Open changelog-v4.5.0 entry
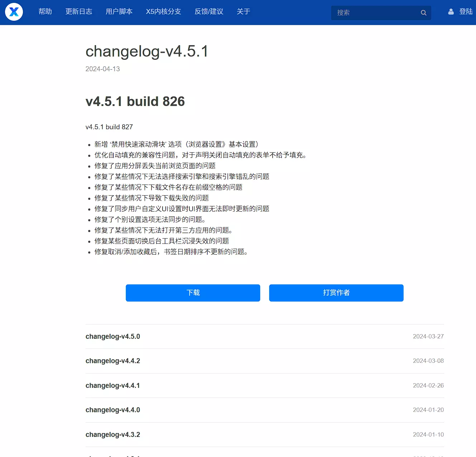Screen dimensions: 476x457 tap(113, 337)
